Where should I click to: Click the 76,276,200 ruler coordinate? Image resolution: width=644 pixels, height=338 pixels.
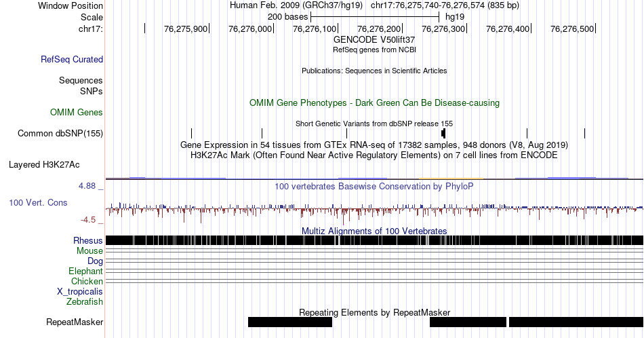tap(379, 29)
